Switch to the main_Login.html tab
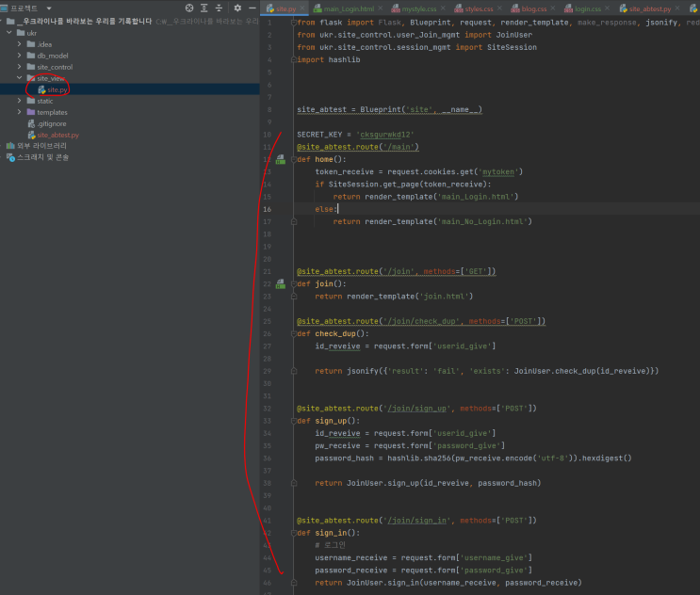700x595 pixels. tap(347, 8)
